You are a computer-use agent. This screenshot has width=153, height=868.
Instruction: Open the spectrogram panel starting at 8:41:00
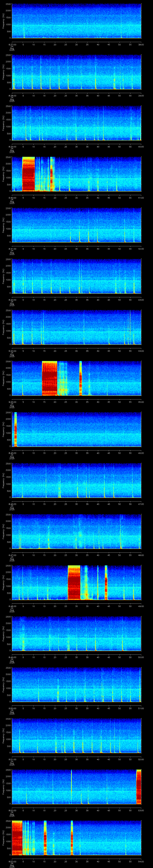point(77,225)
